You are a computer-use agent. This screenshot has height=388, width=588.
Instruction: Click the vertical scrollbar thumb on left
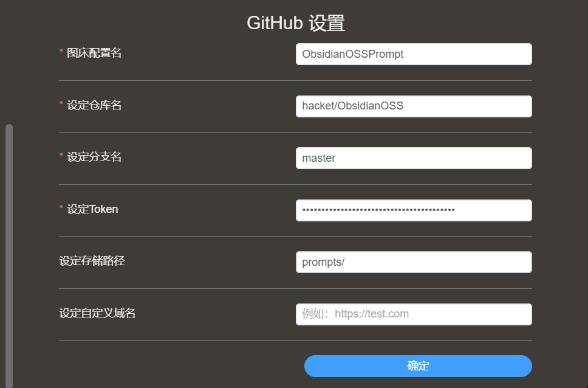[9, 255]
